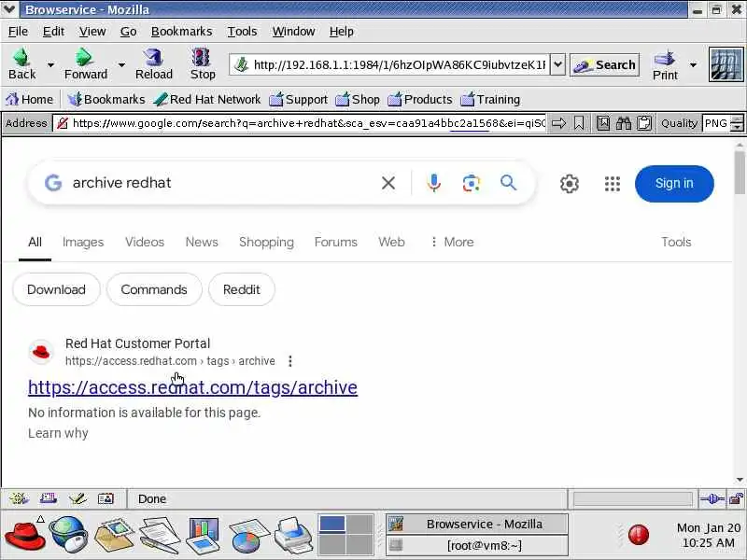Launch the presentation app panel icon
The image size is (747, 560).
pyautogui.click(x=204, y=536)
